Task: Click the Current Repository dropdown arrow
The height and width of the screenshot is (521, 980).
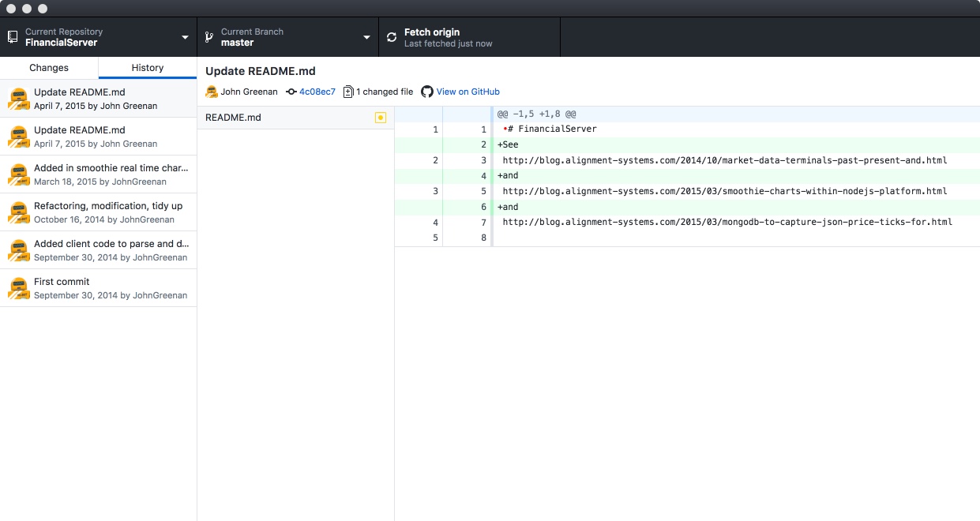Action: click(185, 38)
